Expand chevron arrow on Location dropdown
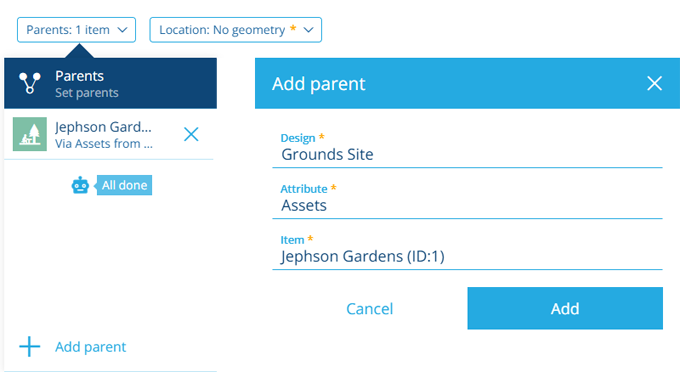The width and height of the screenshot is (680, 372). (x=308, y=30)
